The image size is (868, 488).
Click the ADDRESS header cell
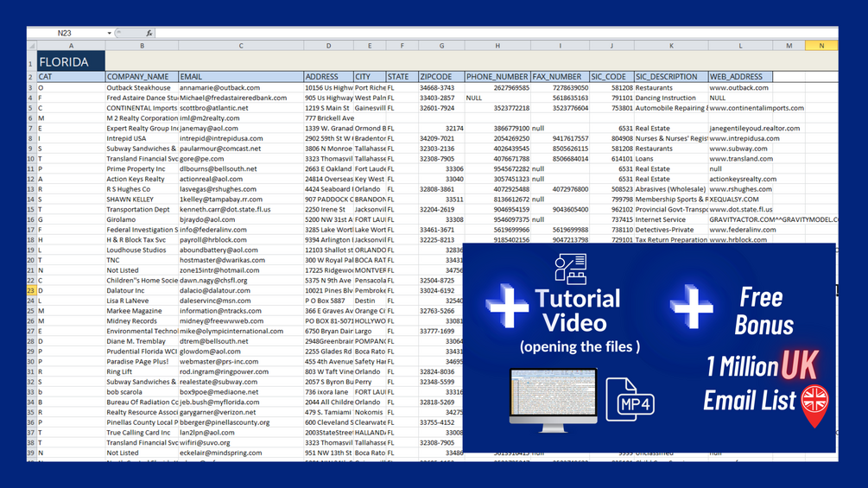tap(328, 77)
